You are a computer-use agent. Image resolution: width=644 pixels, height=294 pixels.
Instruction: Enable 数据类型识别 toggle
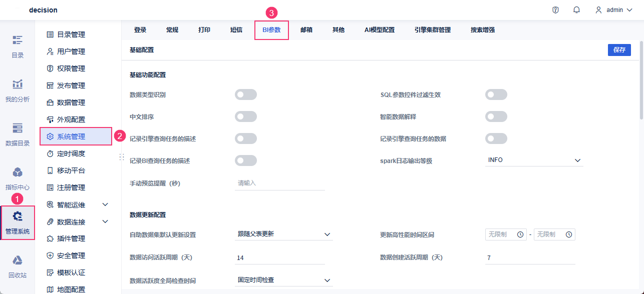pyautogui.click(x=245, y=94)
